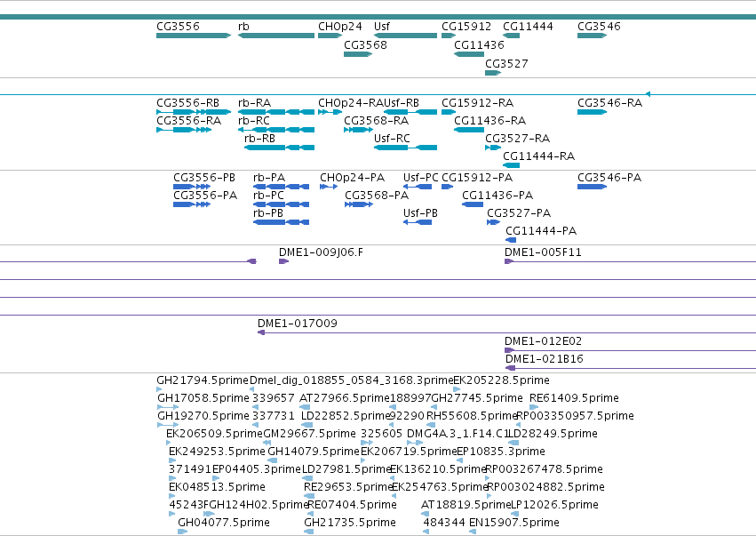Click the CHOp24-RA transcript glyph
The height and width of the screenshot is (536, 756).
330,112
